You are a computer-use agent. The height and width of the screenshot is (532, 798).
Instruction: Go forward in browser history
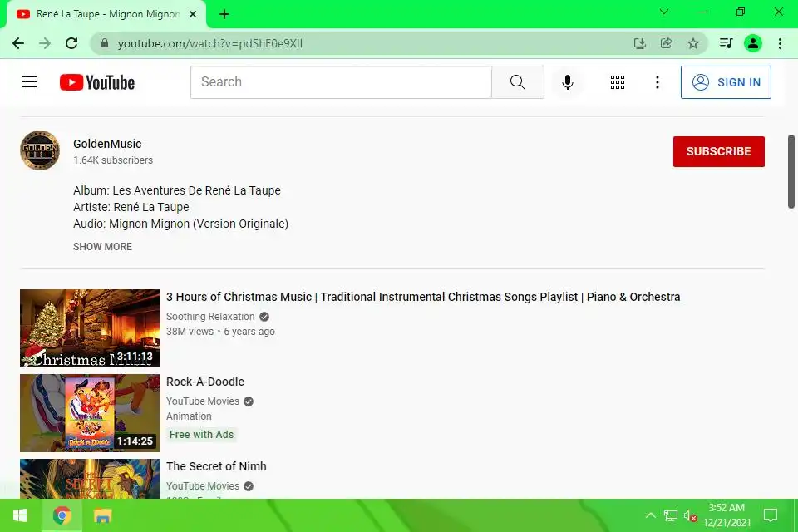pyautogui.click(x=45, y=43)
